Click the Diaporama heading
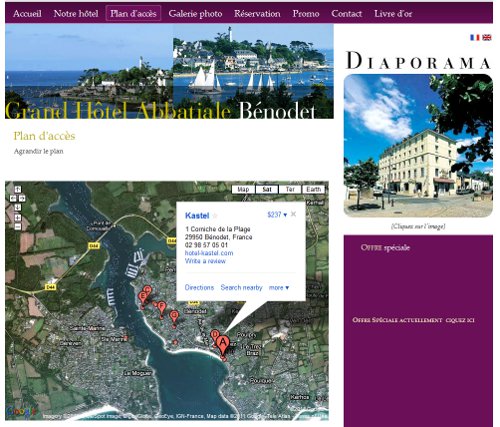 coord(418,61)
